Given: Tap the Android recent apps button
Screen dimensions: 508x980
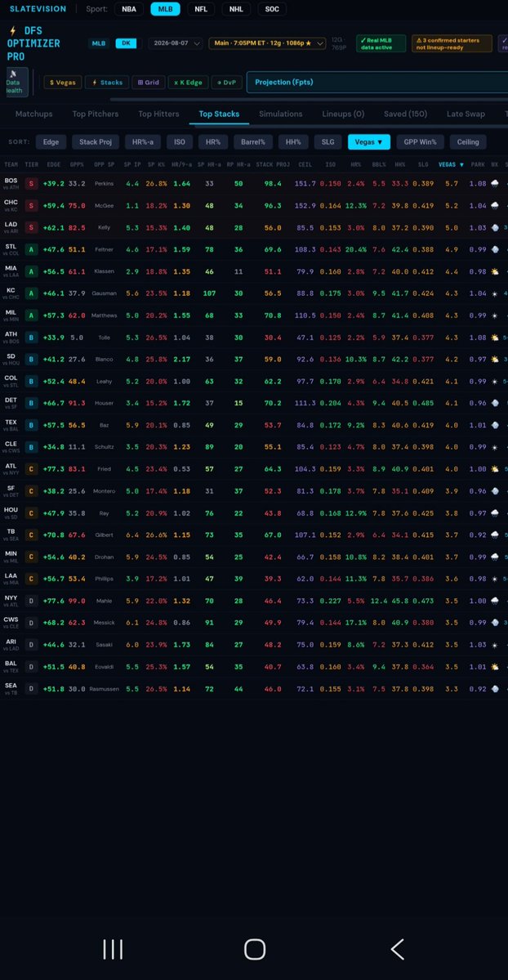Looking at the screenshot, I should click(113, 950).
